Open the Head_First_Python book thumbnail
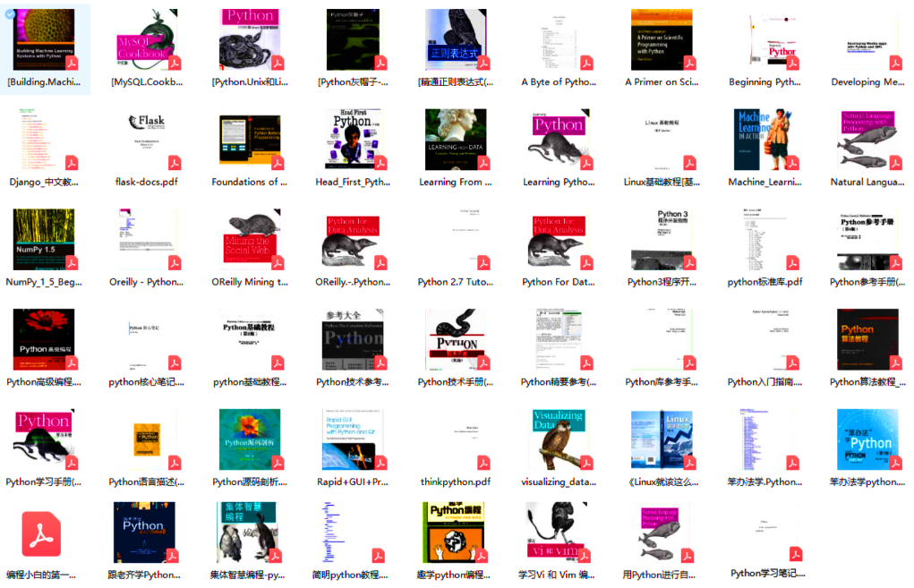Viewport: 914px width, 588px height. (353, 140)
